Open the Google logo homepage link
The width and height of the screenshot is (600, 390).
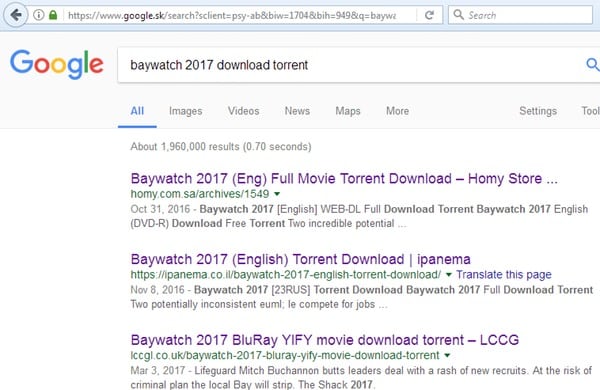57,64
